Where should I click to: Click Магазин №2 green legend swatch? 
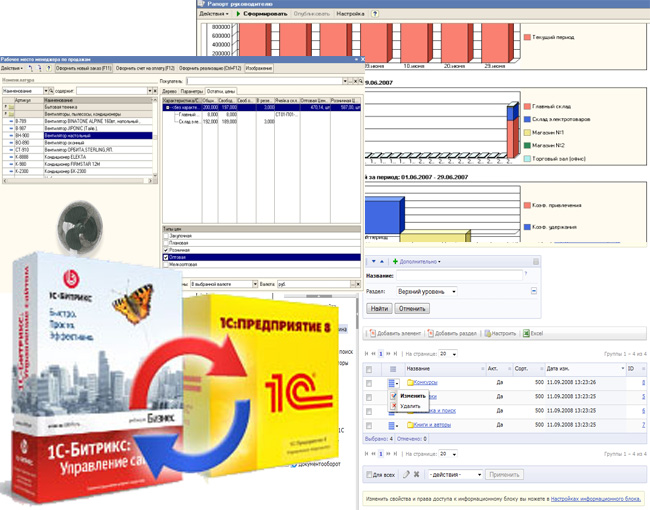[527, 145]
